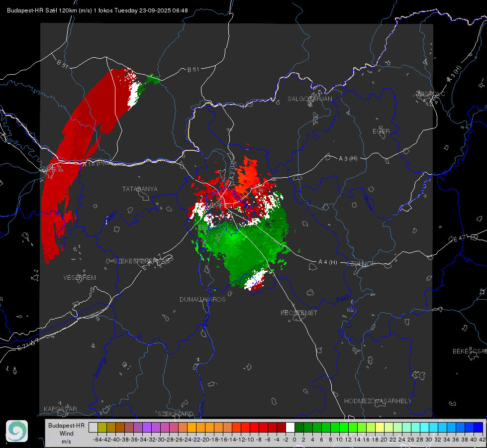The image size is (487, 448).
Task: Select the bright yellow swatch in the legend
Action: [x=380, y=427]
